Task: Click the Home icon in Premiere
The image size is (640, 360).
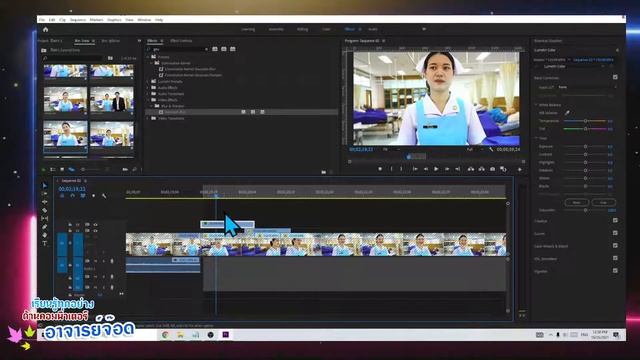Action: (45, 29)
